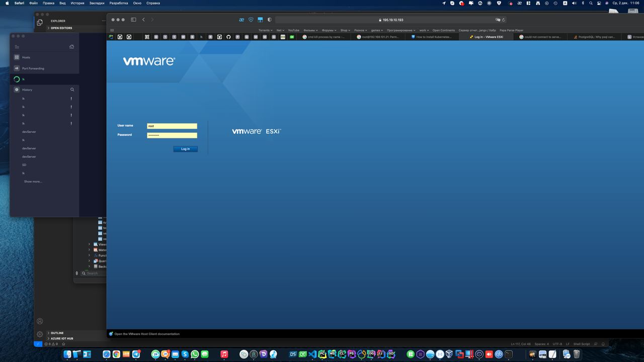Screen dimensions: 644x362
Task: Click the AdGuard shield extension icon
Action: (x=251, y=20)
